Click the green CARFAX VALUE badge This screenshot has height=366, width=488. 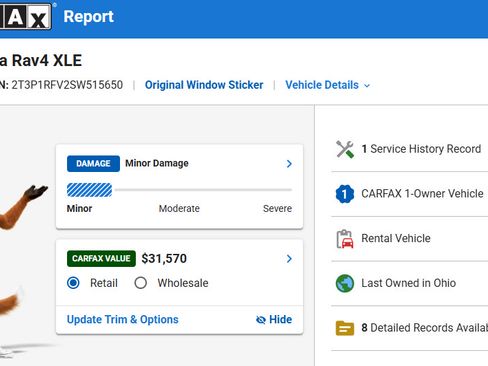click(101, 259)
